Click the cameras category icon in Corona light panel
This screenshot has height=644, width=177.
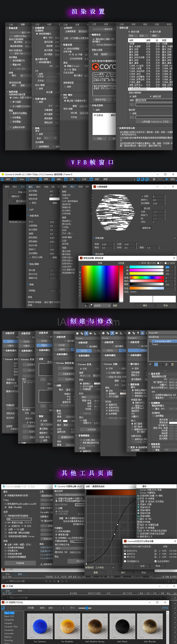click(91, 333)
